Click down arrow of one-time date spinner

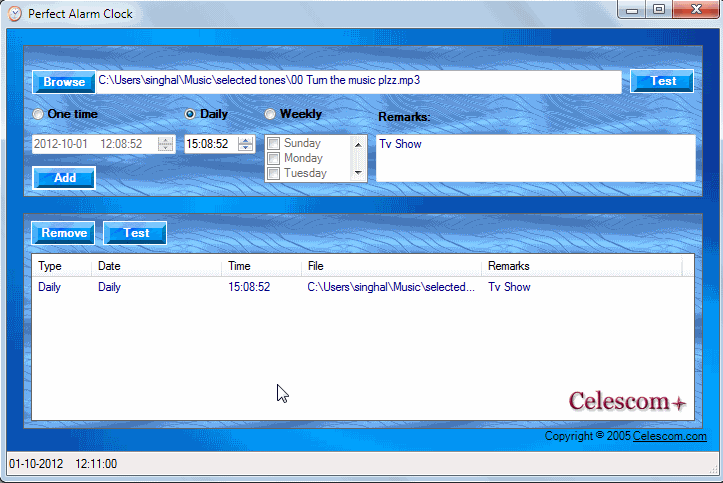pyautogui.click(x=165, y=147)
